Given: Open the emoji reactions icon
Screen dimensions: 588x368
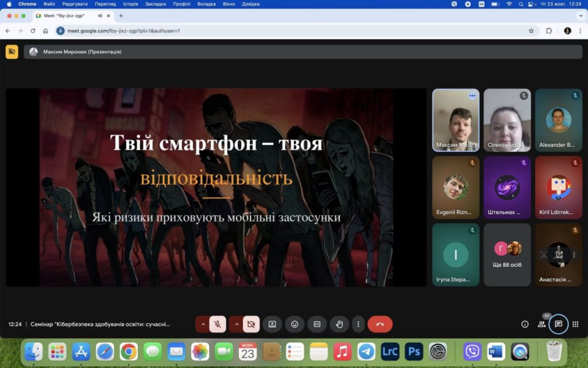Looking at the screenshot, I should (x=295, y=324).
